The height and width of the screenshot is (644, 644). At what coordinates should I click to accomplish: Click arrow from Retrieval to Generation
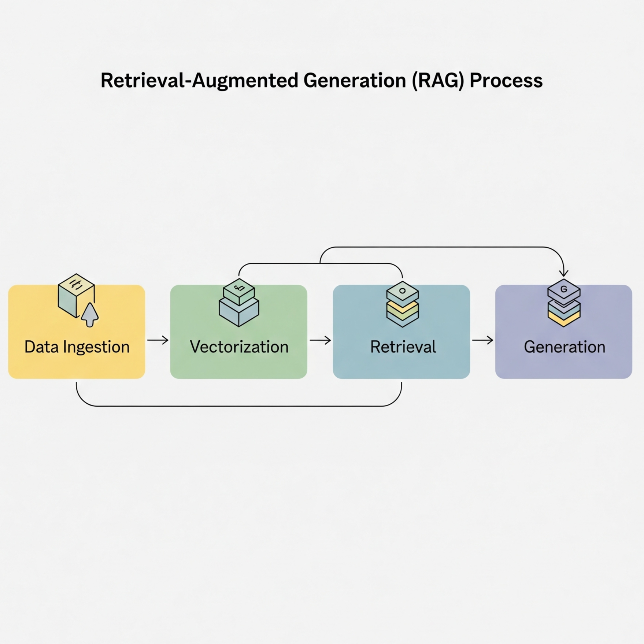(x=482, y=340)
